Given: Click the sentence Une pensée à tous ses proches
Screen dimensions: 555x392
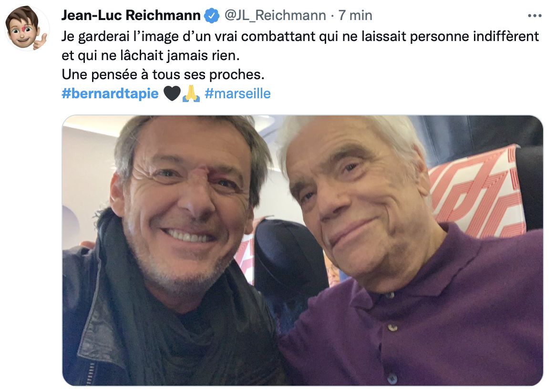Looking at the screenshot, I should click(x=163, y=75).
